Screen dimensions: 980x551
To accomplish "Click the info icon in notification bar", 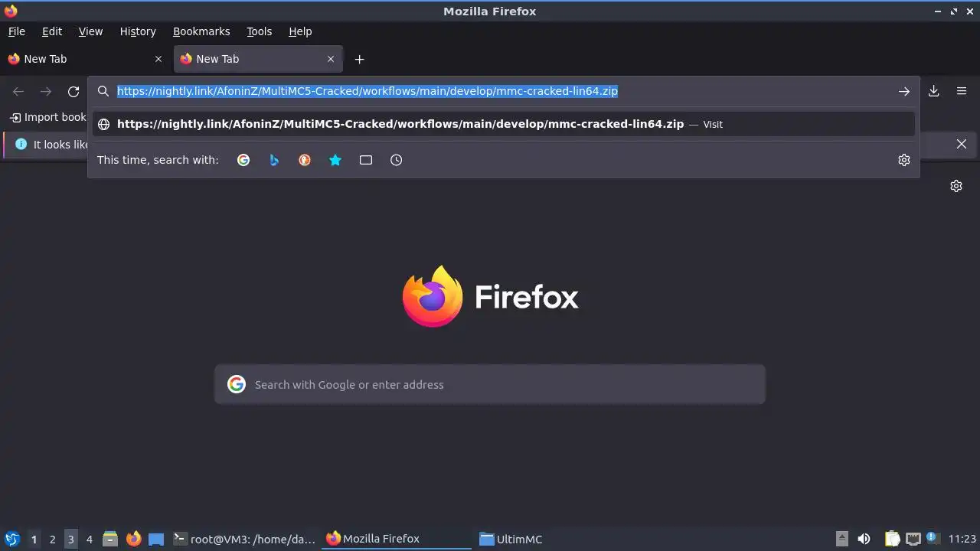I will (21, 144).
